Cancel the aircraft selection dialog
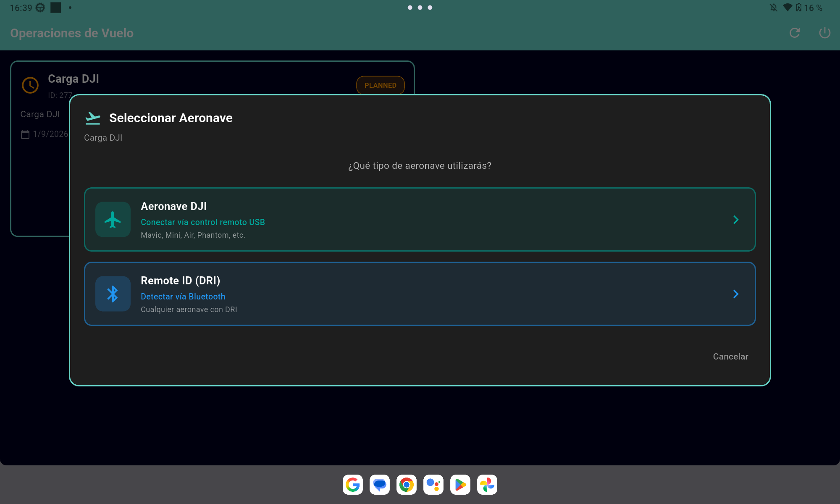 point(730,357)
